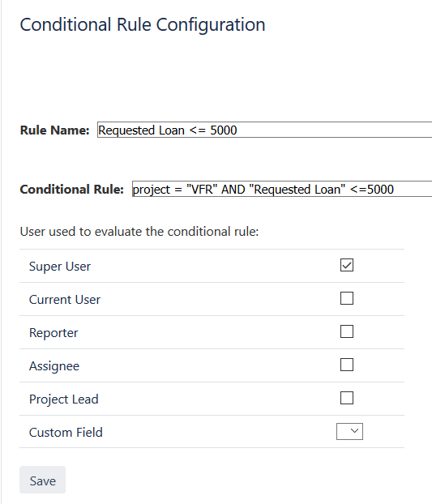
Task: Enable the Current User checkbox
Action: pyautogui.click(x=347, y=298)
